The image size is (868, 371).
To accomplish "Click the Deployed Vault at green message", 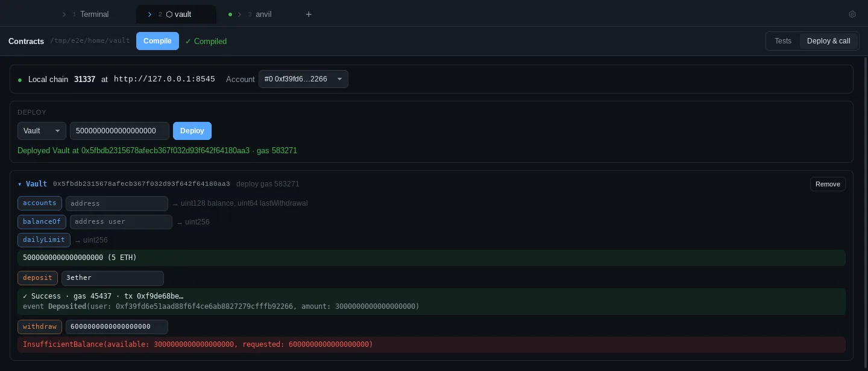I will point(157,150).
